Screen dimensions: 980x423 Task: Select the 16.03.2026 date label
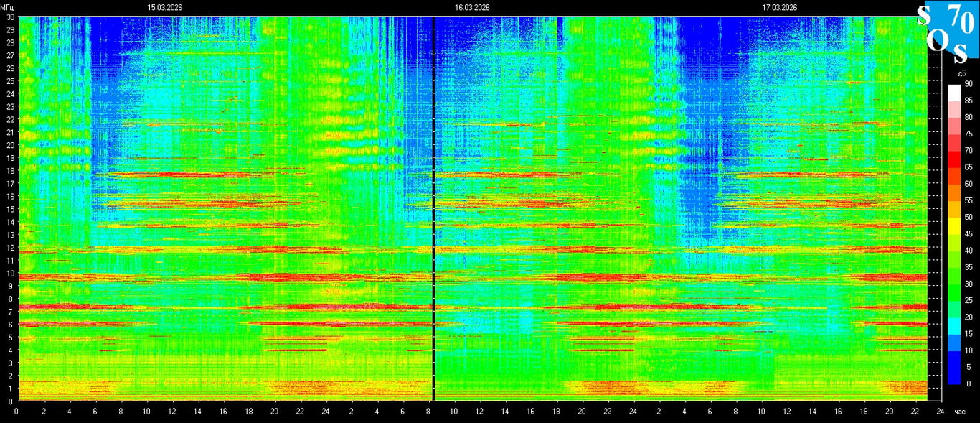tap(472, 7)
